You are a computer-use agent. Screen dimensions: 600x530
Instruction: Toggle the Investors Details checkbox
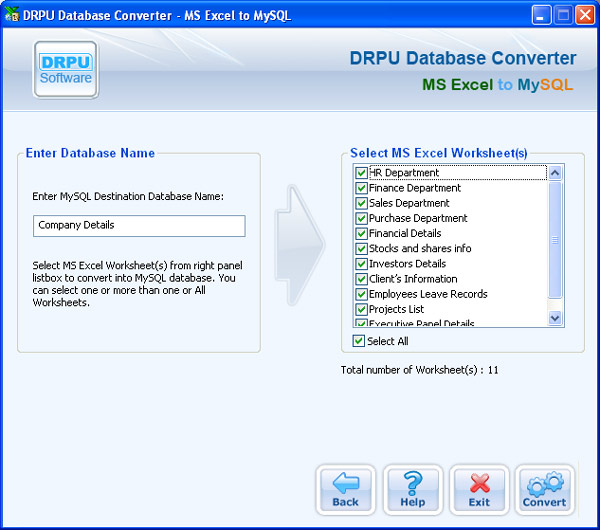coord(361,264)
